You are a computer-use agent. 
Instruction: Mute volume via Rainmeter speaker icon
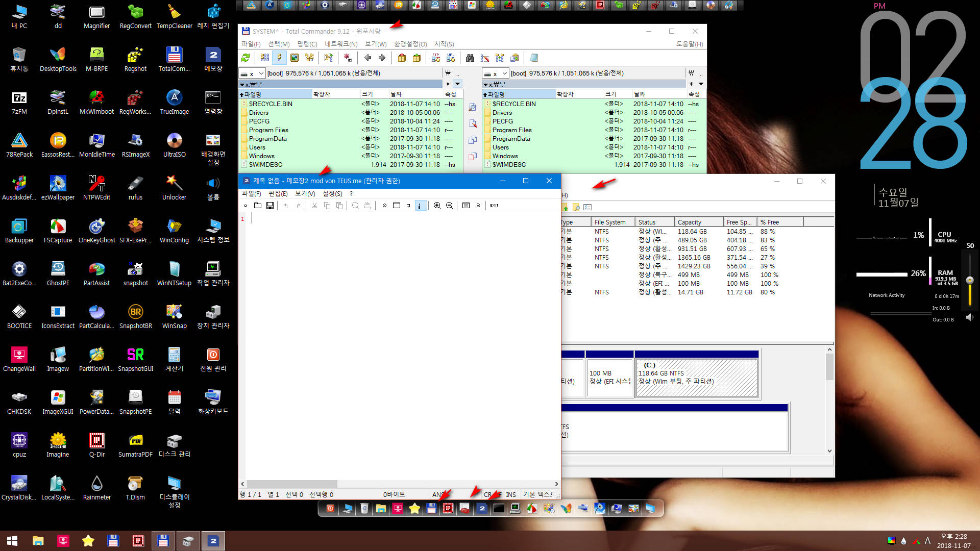click(970, 317)
